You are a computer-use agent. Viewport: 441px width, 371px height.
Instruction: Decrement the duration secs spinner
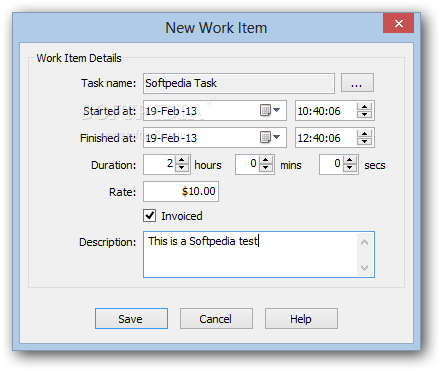click(x=350, y=168)
